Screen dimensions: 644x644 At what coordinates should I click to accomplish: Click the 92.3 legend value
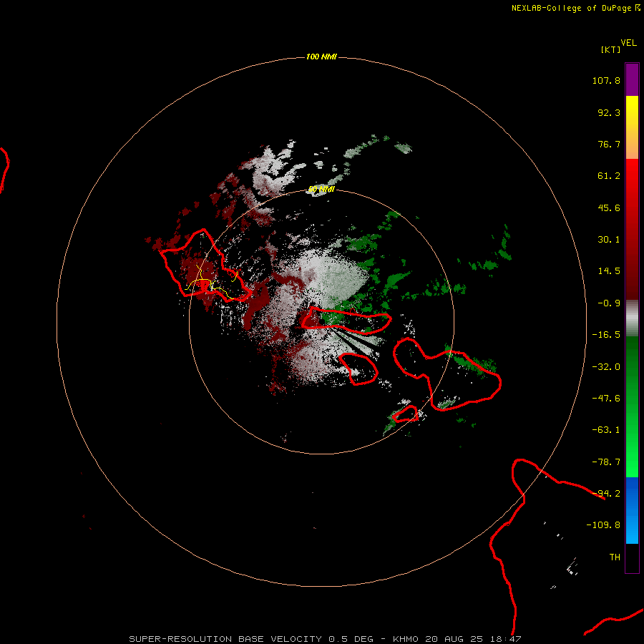tap(609, 112)
